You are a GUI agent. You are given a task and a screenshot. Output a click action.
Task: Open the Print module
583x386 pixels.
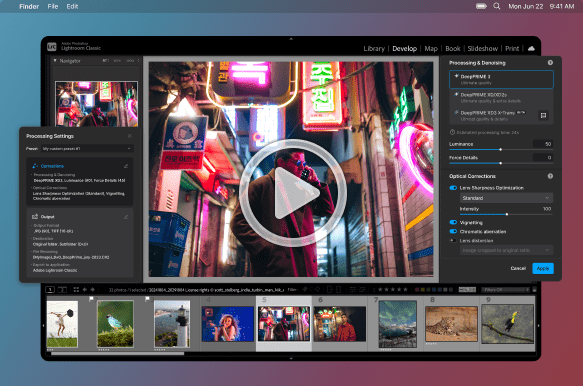(512, 49)
